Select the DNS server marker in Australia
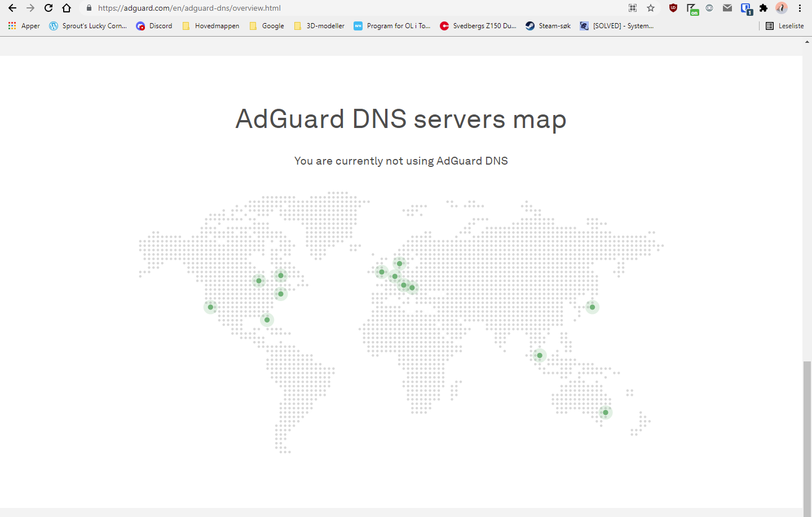 coord(605,412)
